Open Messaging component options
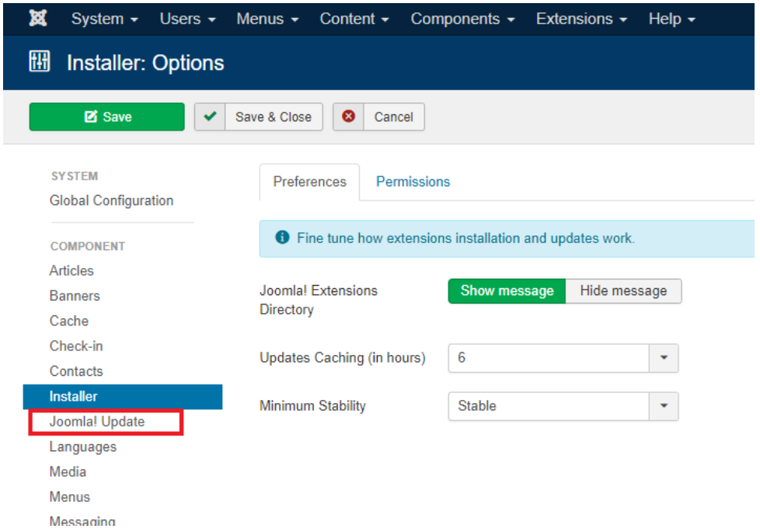This screenshot has height=532, width=760. pos(82,521)
